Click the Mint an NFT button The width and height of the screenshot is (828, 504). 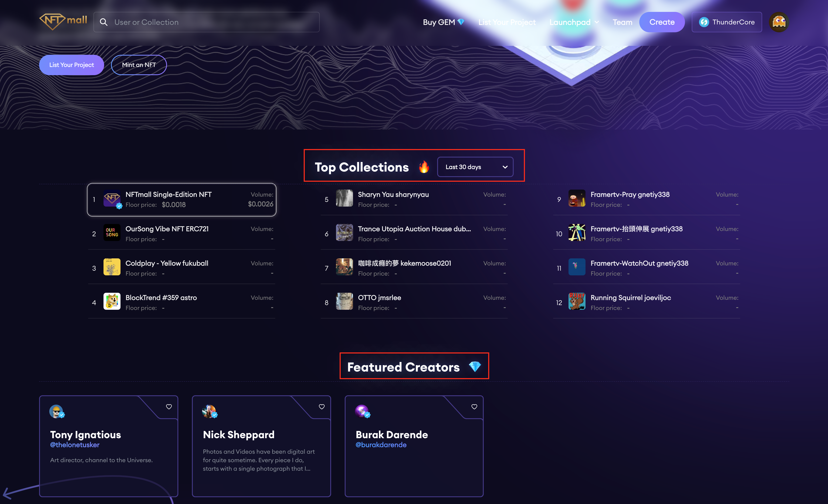139,65
